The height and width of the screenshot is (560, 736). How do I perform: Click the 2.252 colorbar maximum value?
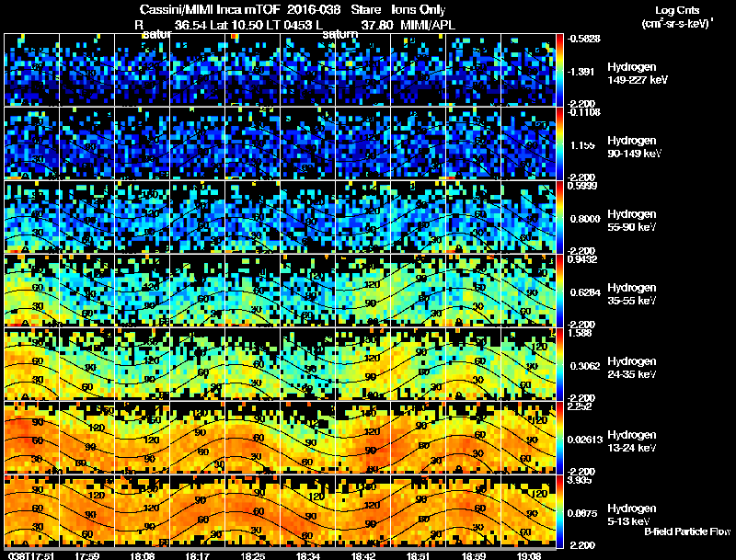[580, 406]
